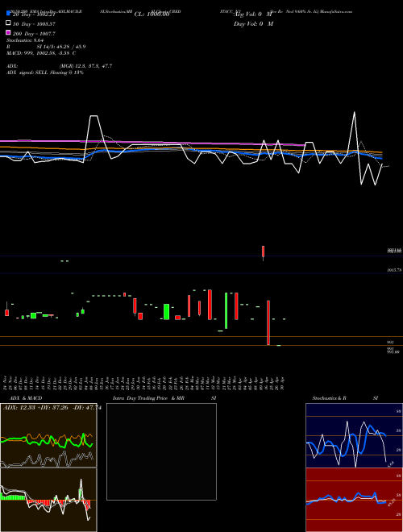
Task: Open the blue Stochastics chart panel
Action: pyautogui.click(x=354, y=435)
